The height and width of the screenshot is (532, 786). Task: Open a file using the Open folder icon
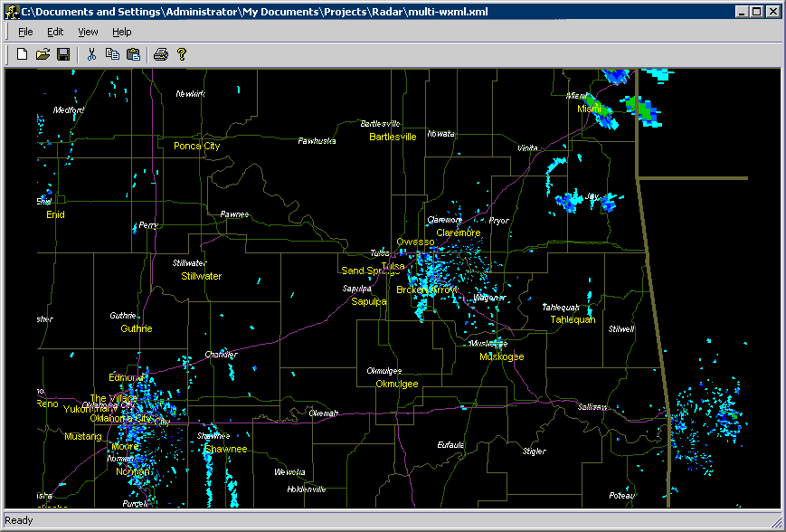point(42,53)
